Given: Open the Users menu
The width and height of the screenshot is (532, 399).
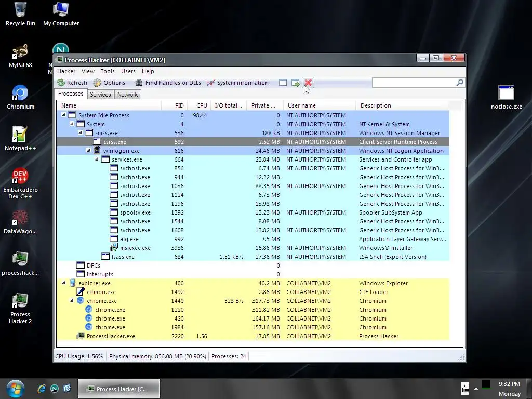Looking at the screenshot, I should 128,71.
